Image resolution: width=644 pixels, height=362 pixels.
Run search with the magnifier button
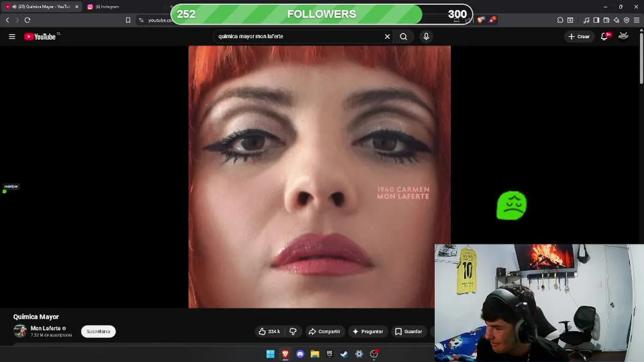tap(404, 36)
